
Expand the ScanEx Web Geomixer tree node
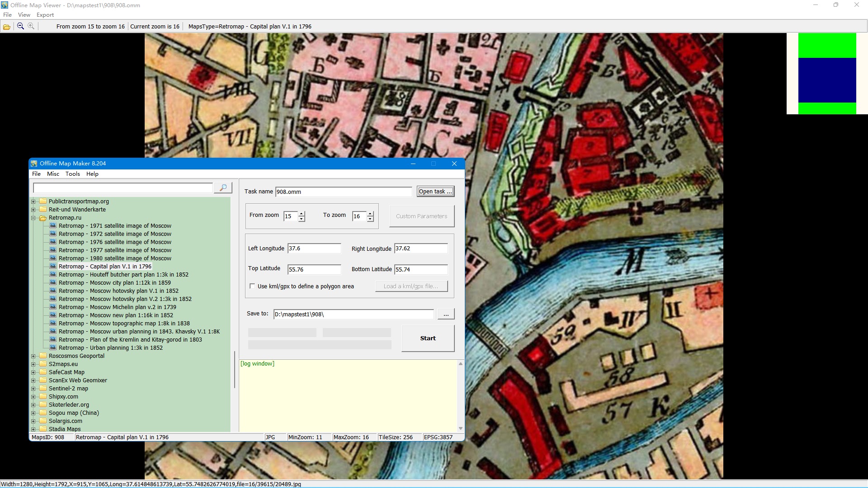(x=33, y=380)
